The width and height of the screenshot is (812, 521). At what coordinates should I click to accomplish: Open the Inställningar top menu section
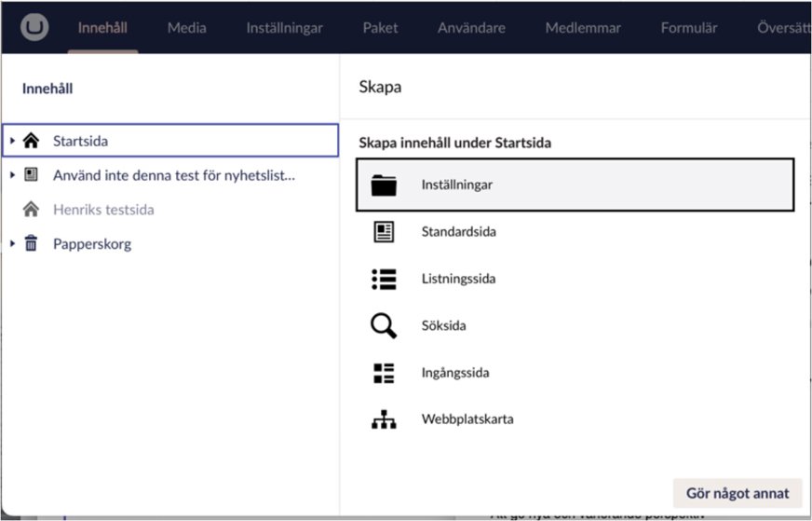(284, 28)
